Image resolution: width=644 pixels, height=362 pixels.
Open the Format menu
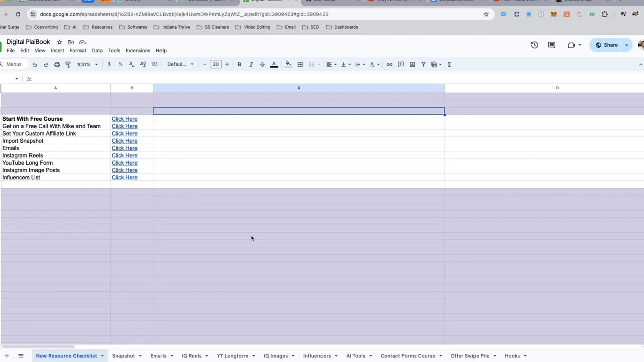coord(78,51)
